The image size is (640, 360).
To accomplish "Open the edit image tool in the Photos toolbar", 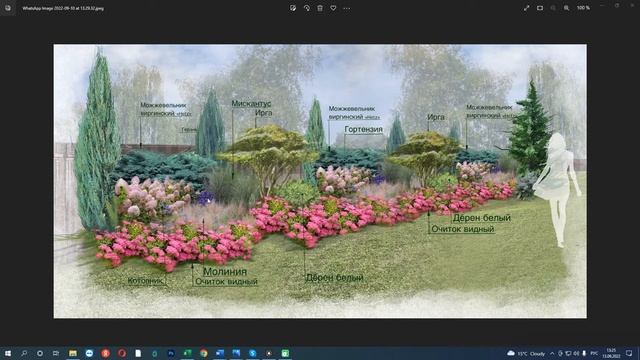I will pyautogui.click(x=293, y=8).
